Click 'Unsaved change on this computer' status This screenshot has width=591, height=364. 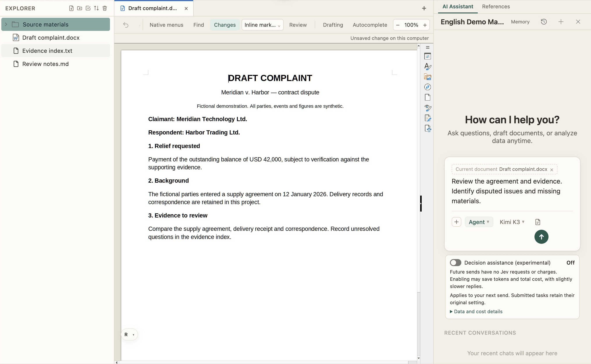coord(389,38)
